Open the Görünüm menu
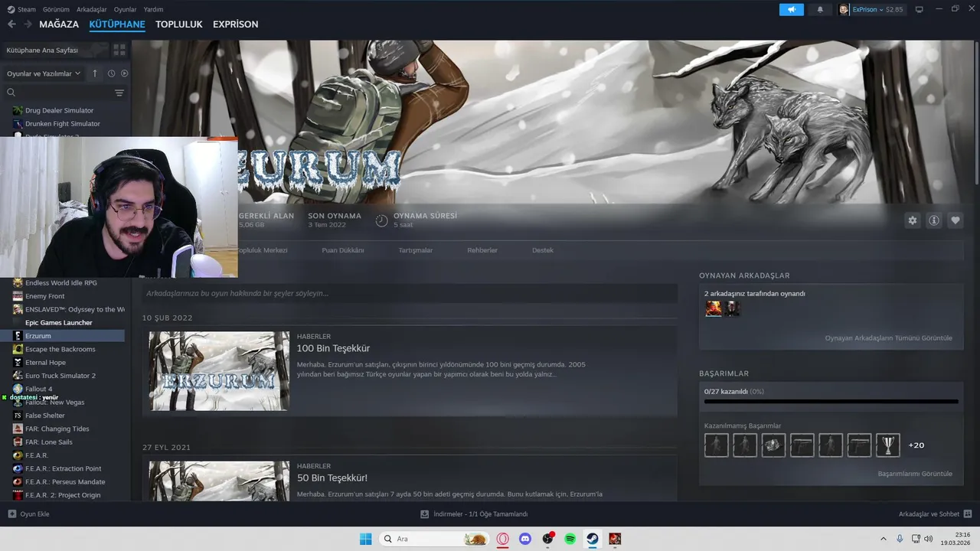Screen dimensions: 980x551 (x=56, y=9)
